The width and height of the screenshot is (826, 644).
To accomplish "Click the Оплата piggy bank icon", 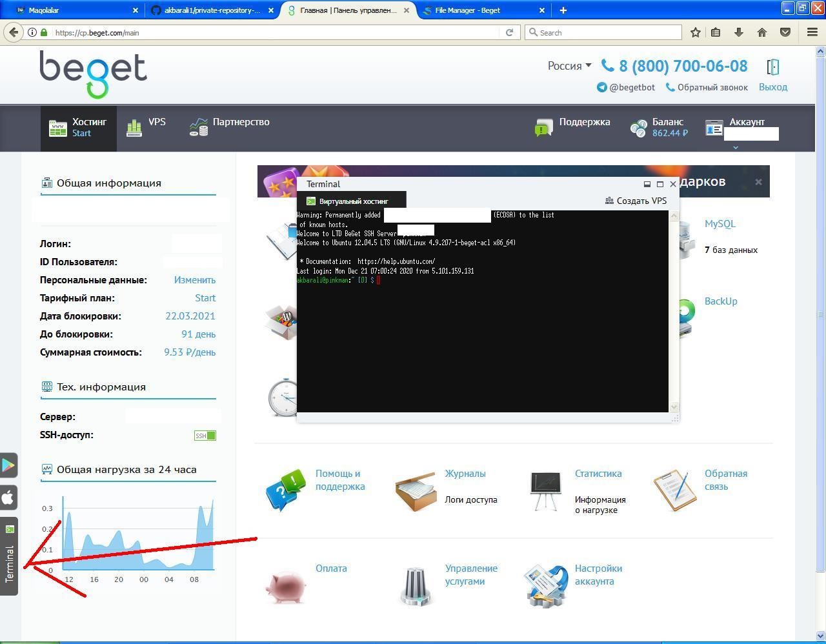I will 286,586.
